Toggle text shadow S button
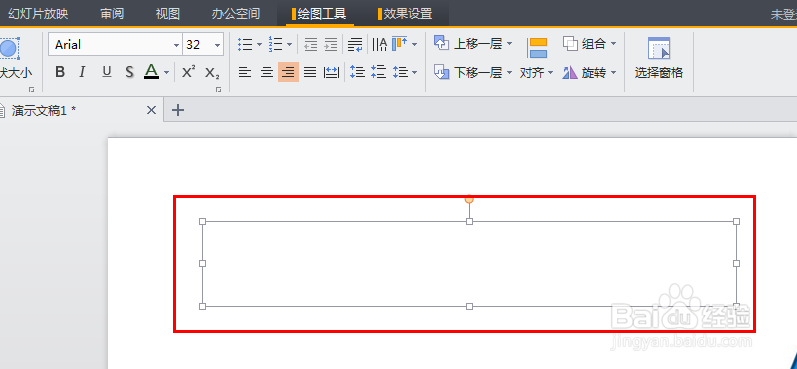Screen dimensions: 797x369 (130, 72)
